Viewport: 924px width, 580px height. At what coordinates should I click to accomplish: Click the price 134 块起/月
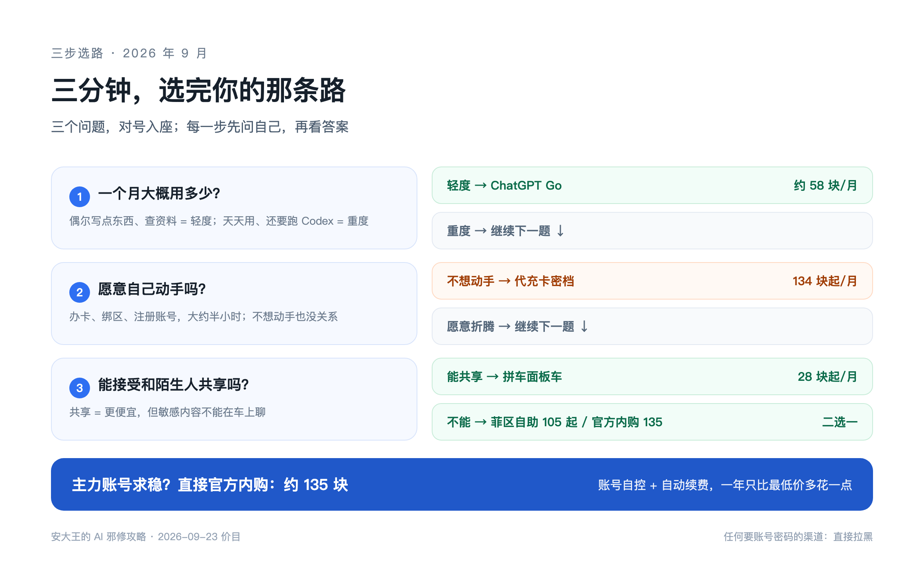point(825,281)
